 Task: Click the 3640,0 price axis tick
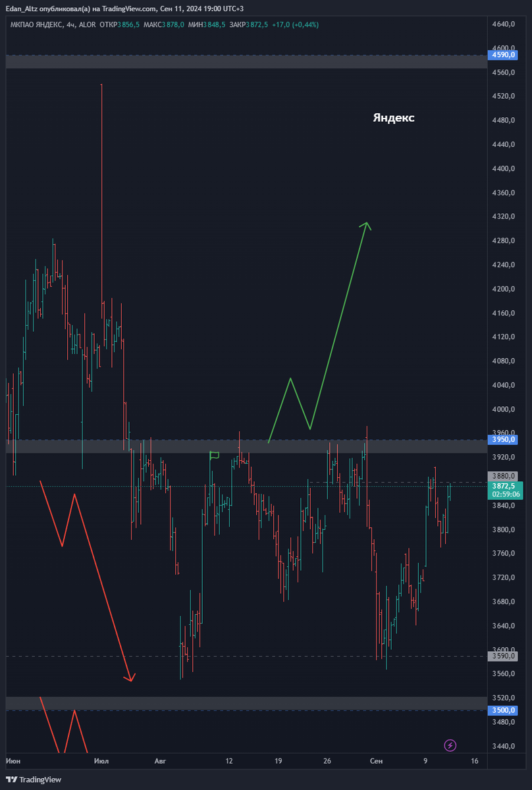point(504,625)
